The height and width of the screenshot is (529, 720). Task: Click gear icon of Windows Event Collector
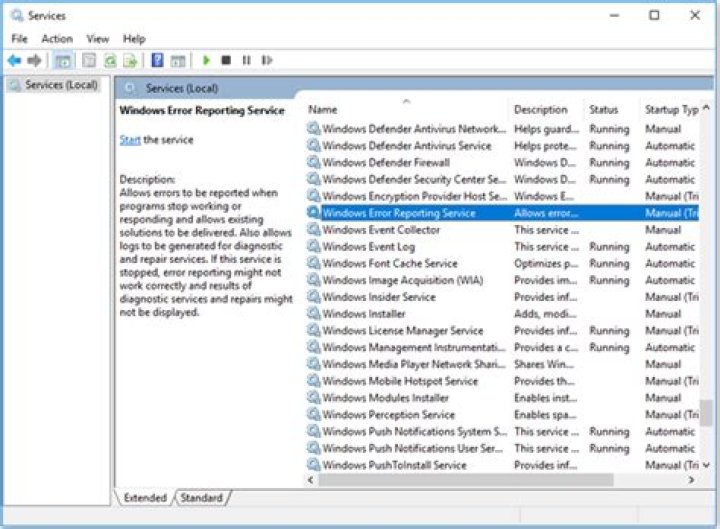(x=313, y=229)
